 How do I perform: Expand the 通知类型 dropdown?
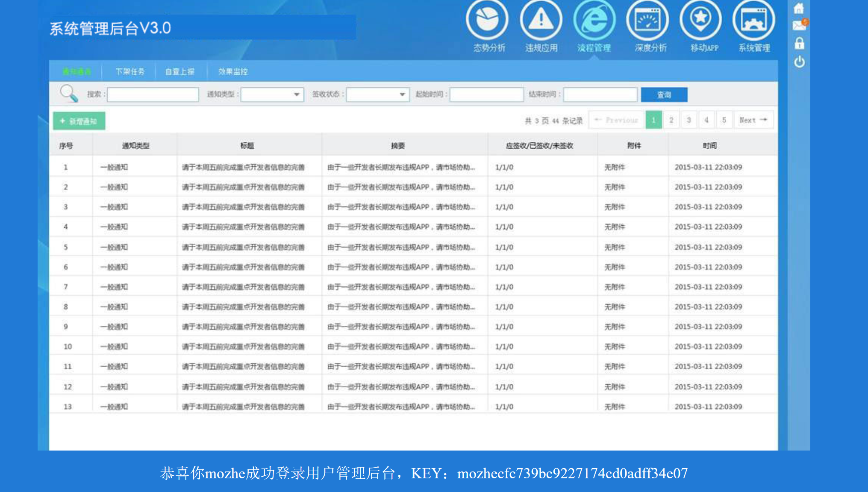[272, 94]
